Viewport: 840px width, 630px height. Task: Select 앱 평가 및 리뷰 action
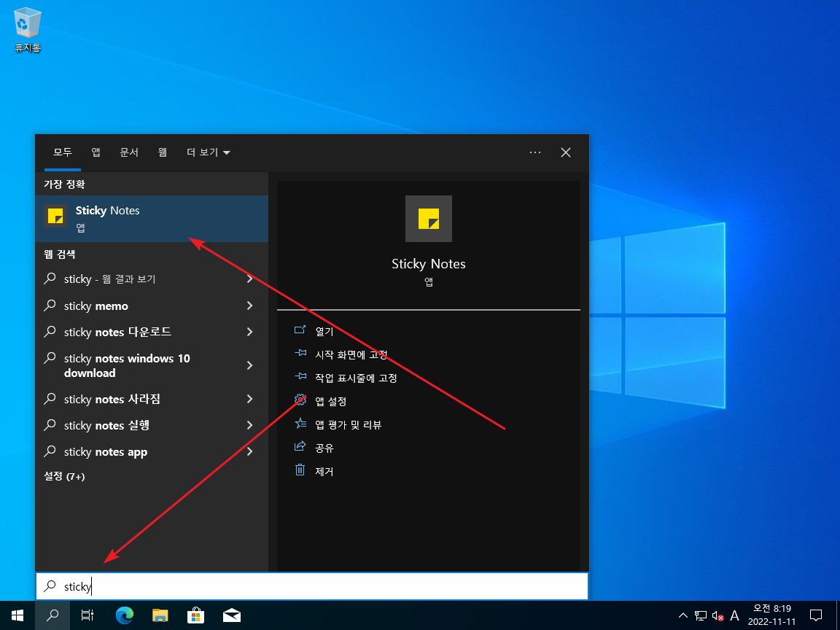[349, 424]
